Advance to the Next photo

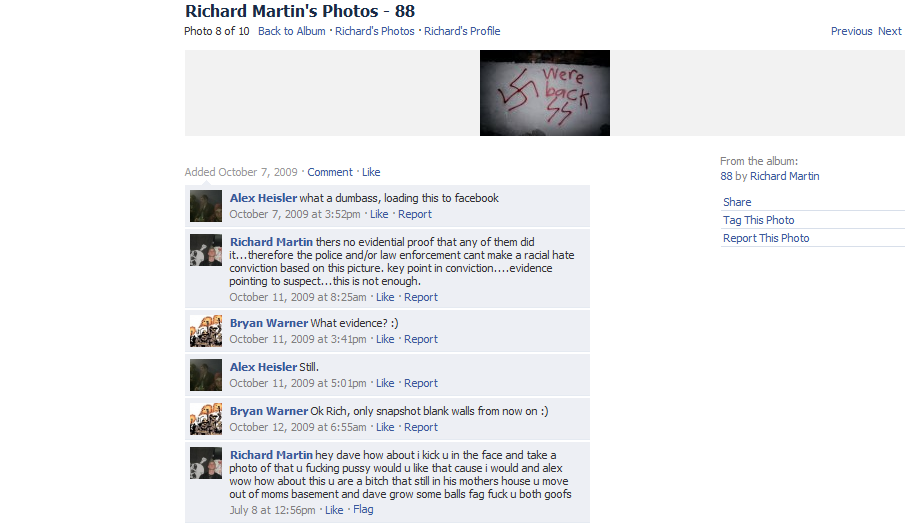click(890, 31)
